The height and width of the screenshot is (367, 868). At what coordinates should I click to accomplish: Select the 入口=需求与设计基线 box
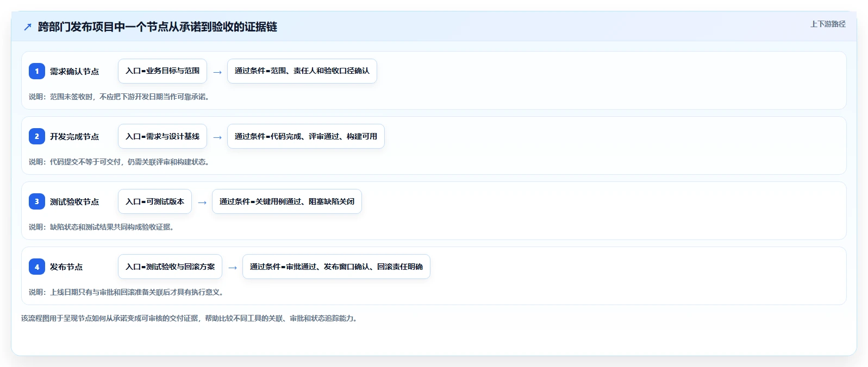(x=163, y=136)
